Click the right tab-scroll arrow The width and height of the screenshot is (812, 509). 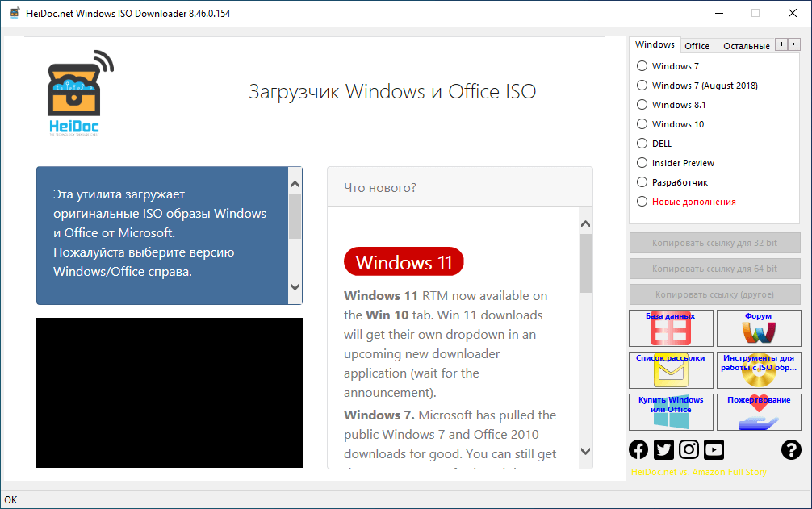[x=794, y=44]
